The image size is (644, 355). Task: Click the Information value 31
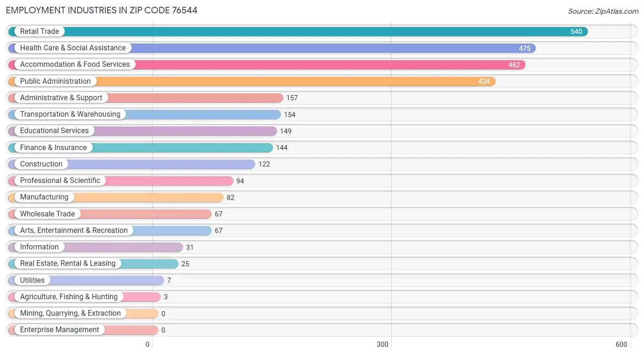[x=190, y=247]
